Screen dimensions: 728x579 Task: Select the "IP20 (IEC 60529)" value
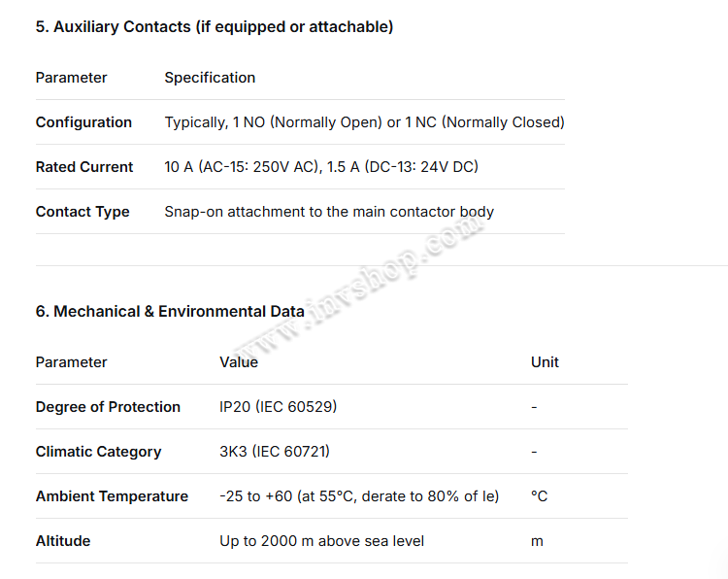pos(278,407)
